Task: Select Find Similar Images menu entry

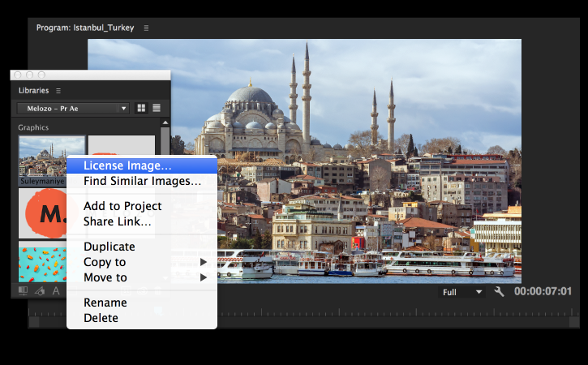Action: click(x=142, y=181)
